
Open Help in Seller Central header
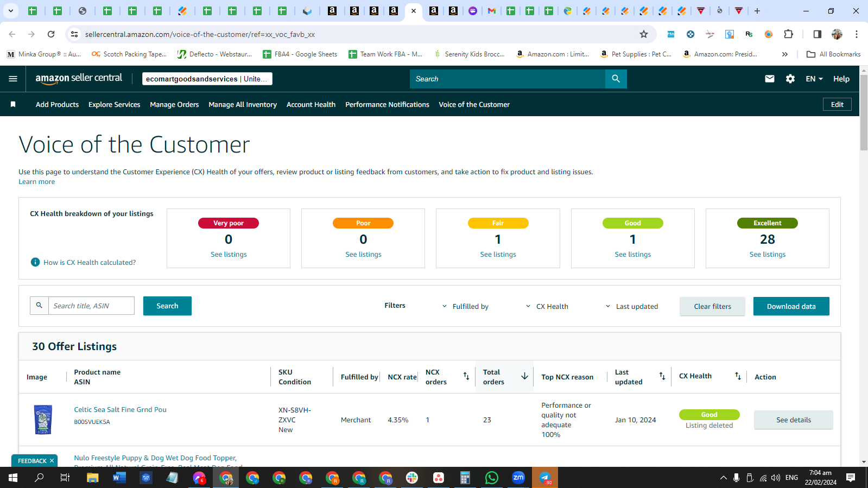click(x=841, y=79)
